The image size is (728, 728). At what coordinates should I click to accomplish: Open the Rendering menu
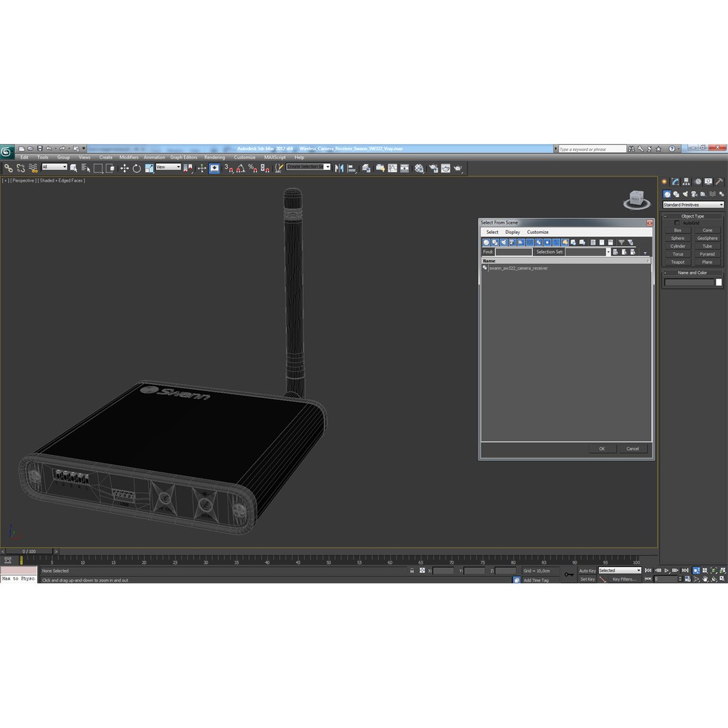pyautogui.click(x=214, y=157)
